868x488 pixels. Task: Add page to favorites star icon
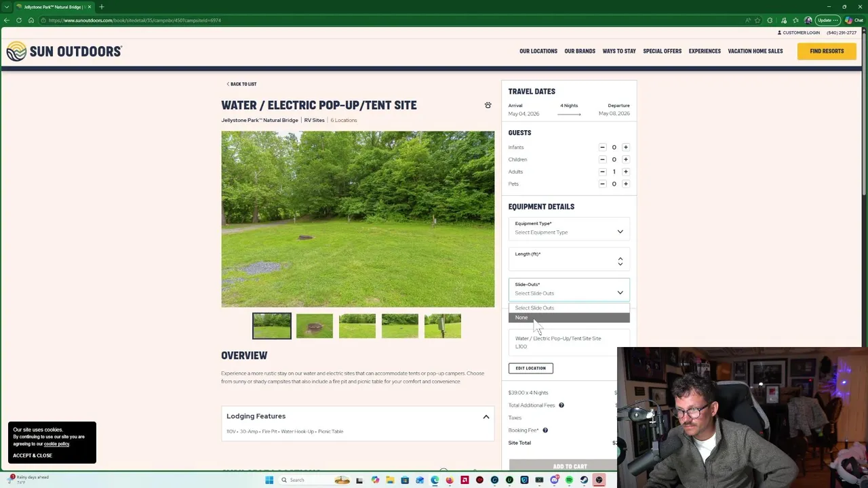[757, 20]
